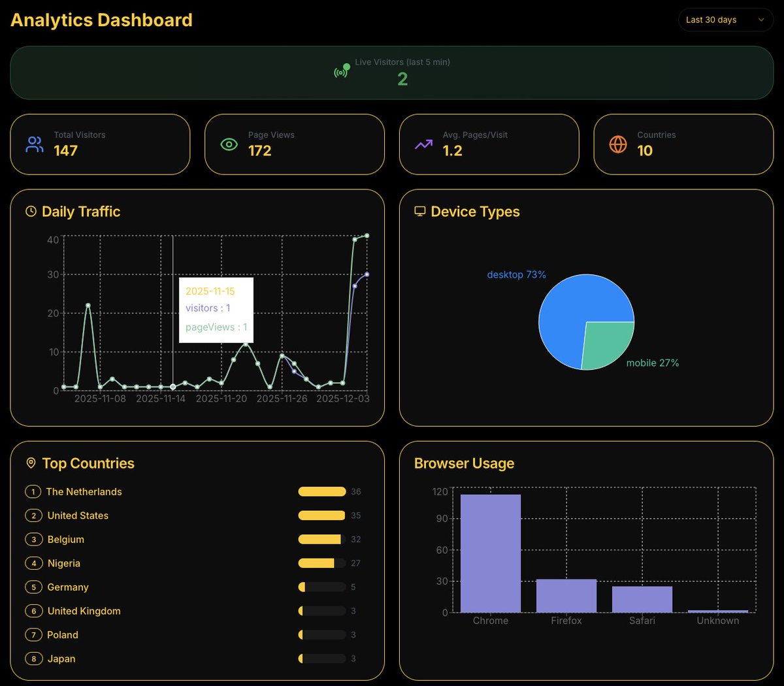Screen dimensions: 784x686
Task: Click the Device Types monitor icon
Action: 420,211
